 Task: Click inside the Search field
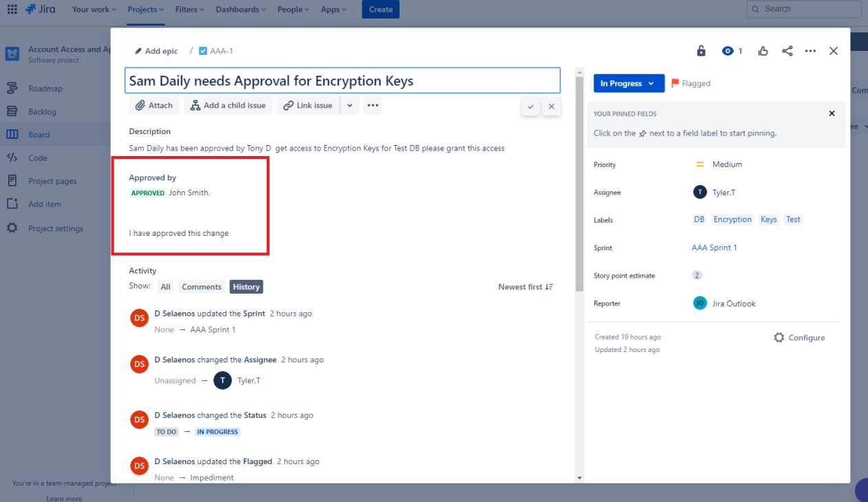click(803, 8)
